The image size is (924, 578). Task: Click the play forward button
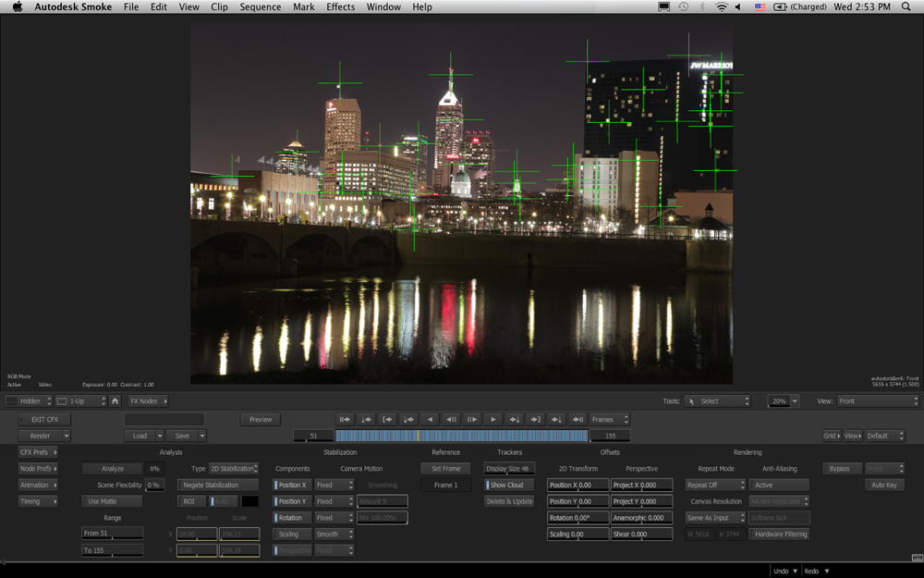coord(493,419)
